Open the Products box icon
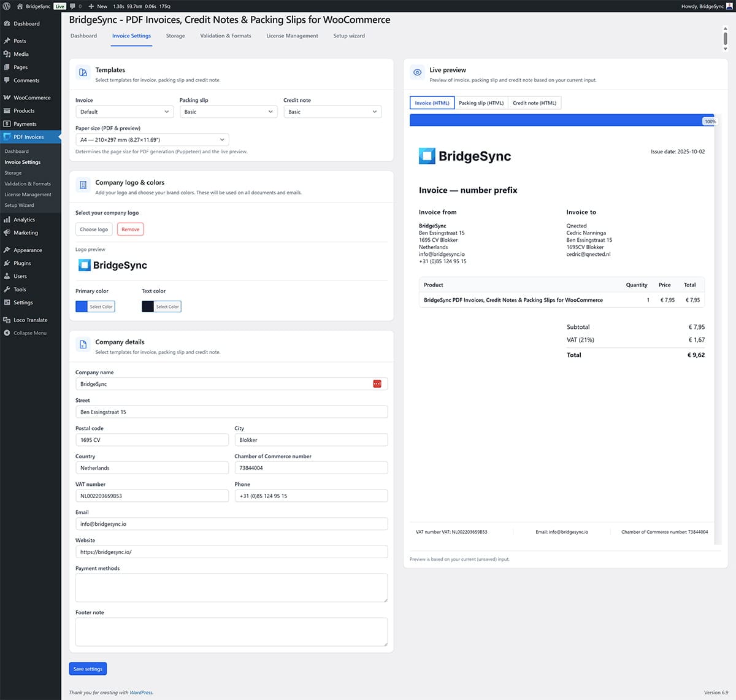 click(7, 110)
